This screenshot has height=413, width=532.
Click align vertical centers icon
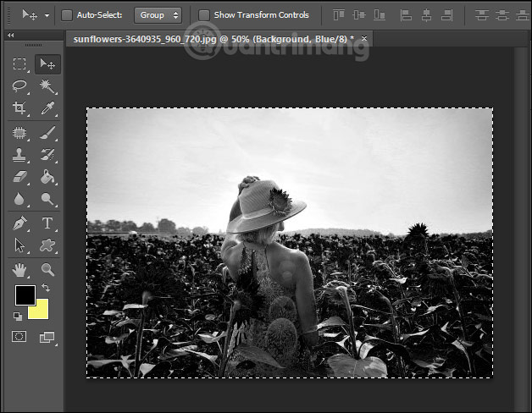[x=359, y=15]
